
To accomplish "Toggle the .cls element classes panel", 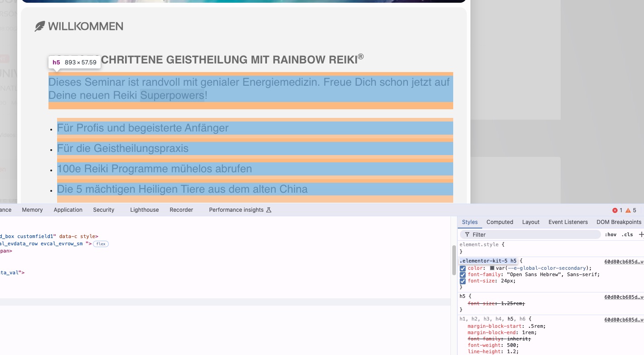I will click(627, 235).
